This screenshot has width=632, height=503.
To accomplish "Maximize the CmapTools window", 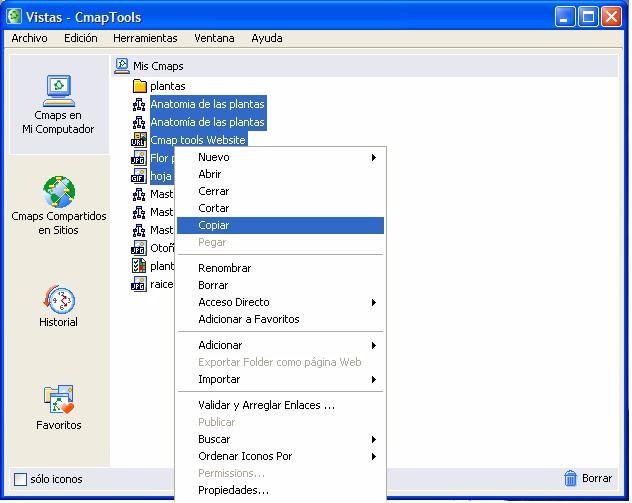I will point(588,17).
